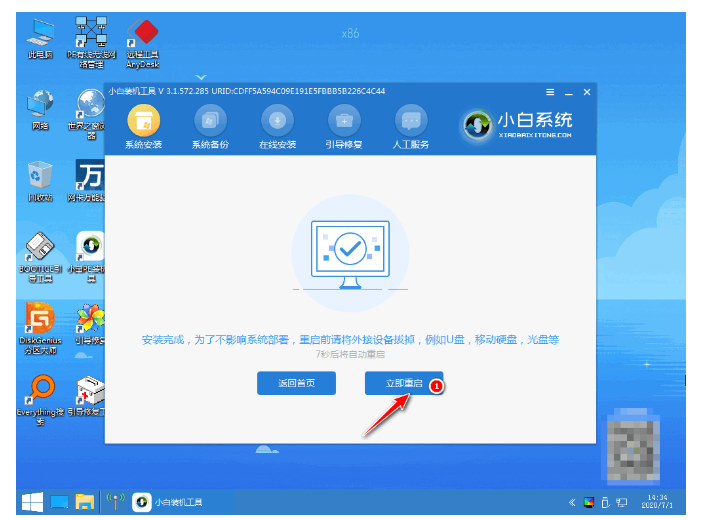Click the 返回首页 return home button

coord(296,383)
